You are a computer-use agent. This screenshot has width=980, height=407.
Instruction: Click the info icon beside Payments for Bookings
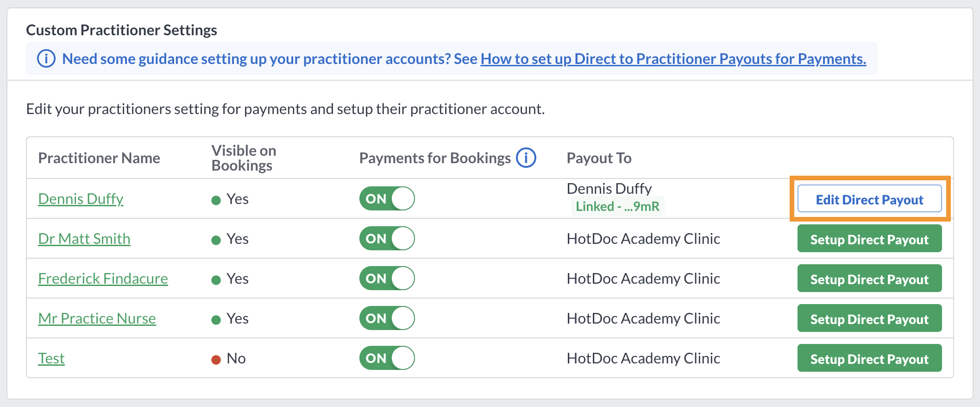click(526, 158)
